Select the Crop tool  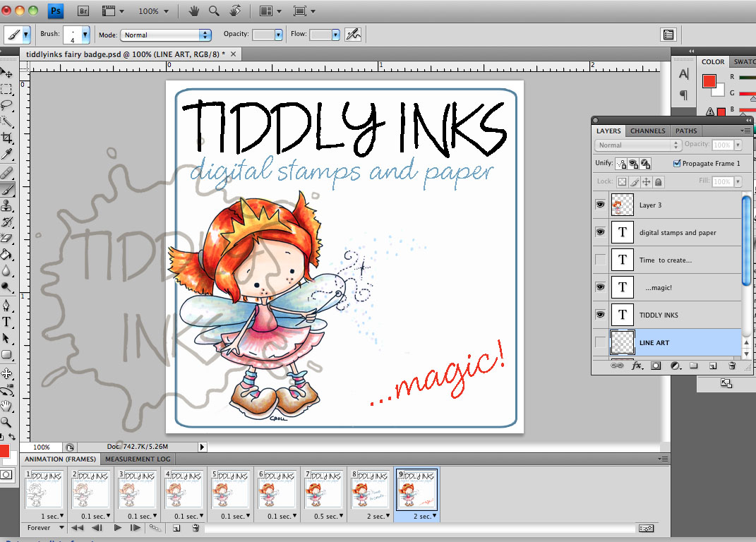pyautogui.click(x=6, y=138)
